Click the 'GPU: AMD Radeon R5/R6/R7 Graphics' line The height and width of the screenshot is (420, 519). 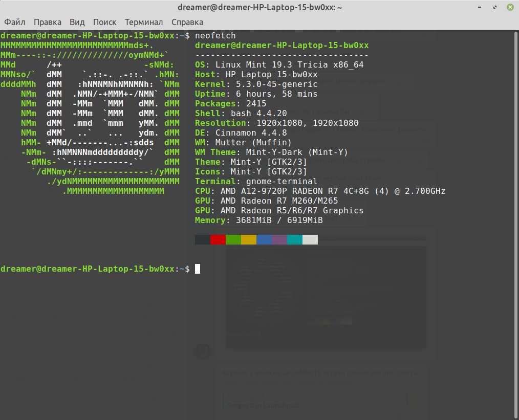(x=279, y=211)
